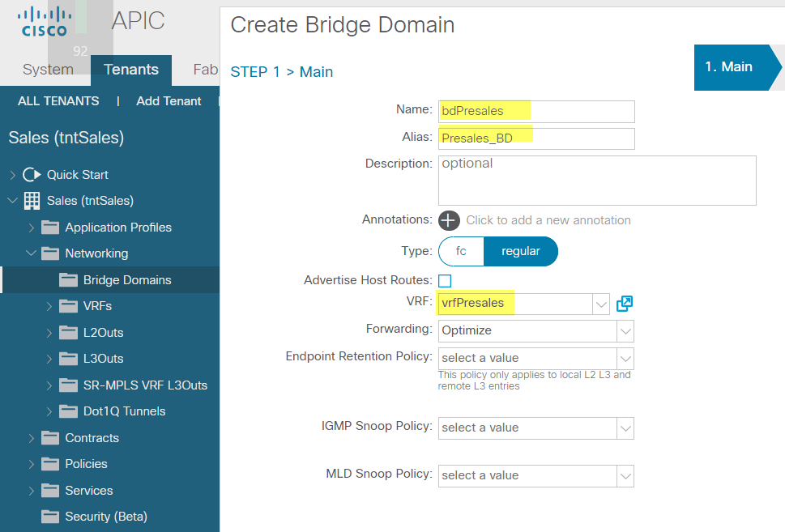The image size is (785, 532).
Task: Expand the VRFs tree node
Action: click(x=49, y=306)
